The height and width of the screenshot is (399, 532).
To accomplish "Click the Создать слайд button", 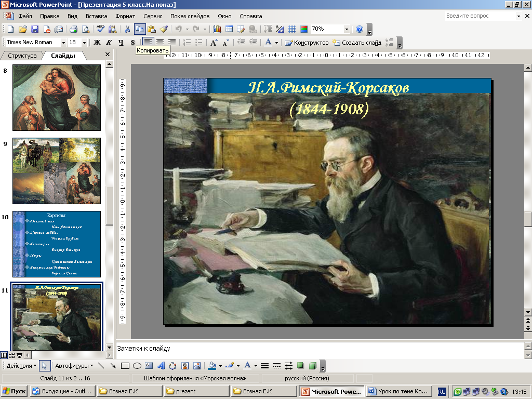I will tap(357, 43).
